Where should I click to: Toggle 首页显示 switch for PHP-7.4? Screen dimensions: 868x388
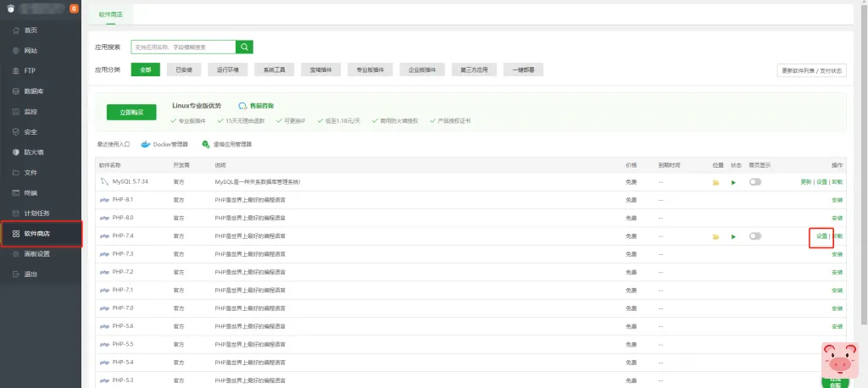[755, 236]
